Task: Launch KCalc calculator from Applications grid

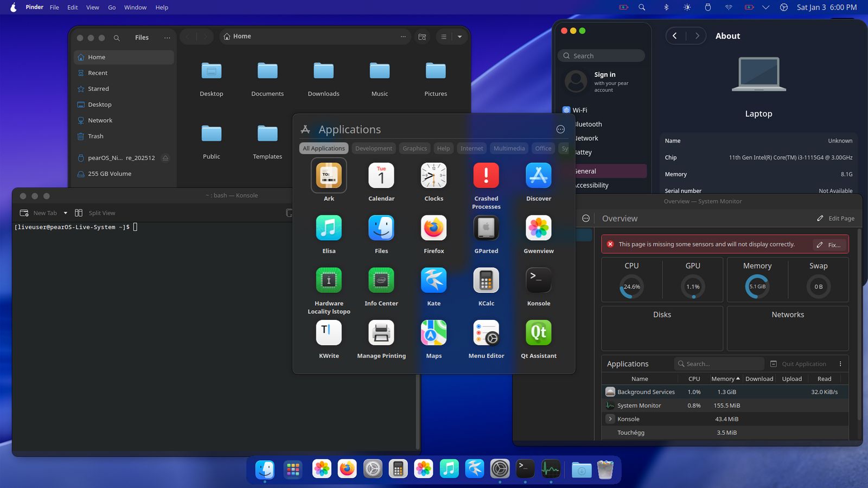Action: click(486, 280)
